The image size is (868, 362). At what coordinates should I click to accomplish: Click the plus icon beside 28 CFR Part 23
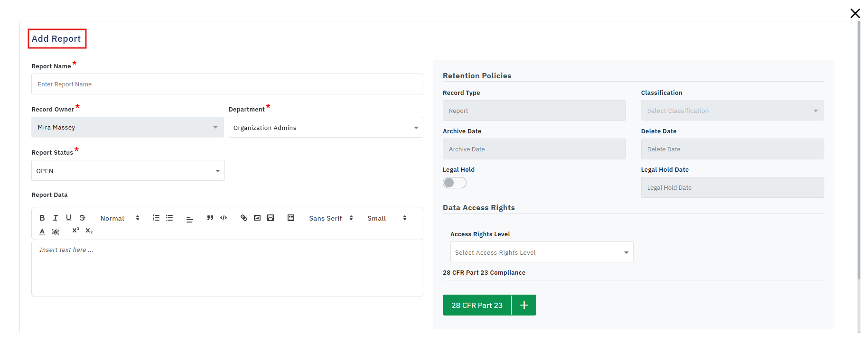click(524, 305)
